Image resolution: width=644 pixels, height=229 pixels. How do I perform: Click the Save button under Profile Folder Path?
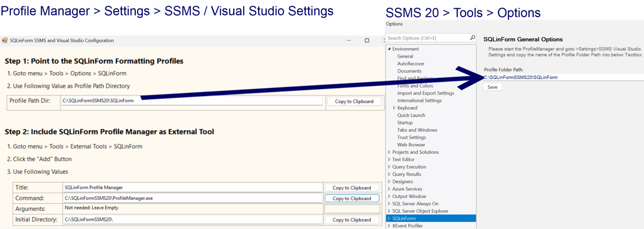[492, 87]
